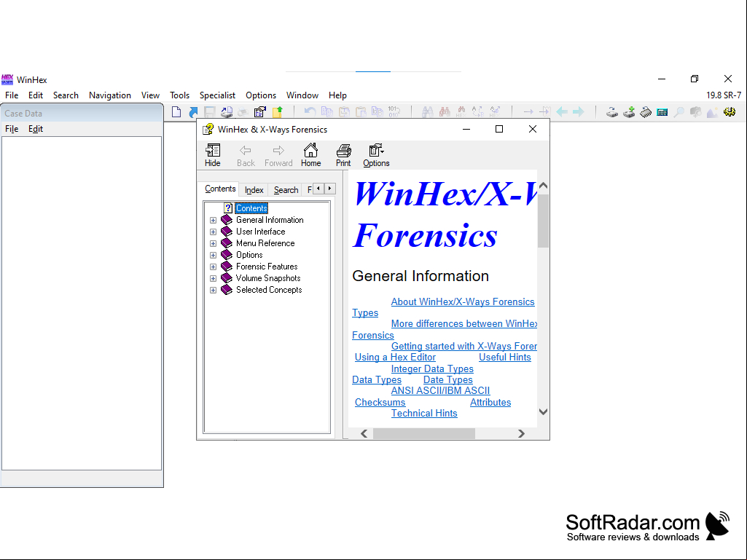Screen dimensions: 747x560
Task: Click Hide in the help window toolbar
Action: (213, 155)
